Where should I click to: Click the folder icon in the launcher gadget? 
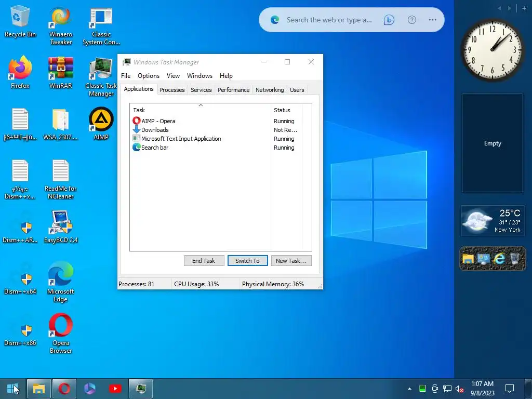[468, 259]
